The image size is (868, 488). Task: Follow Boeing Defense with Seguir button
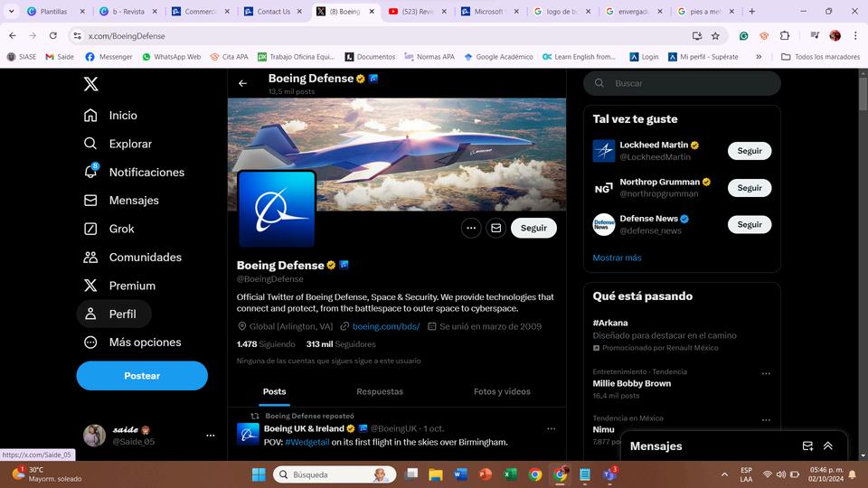tap(533, 228)
